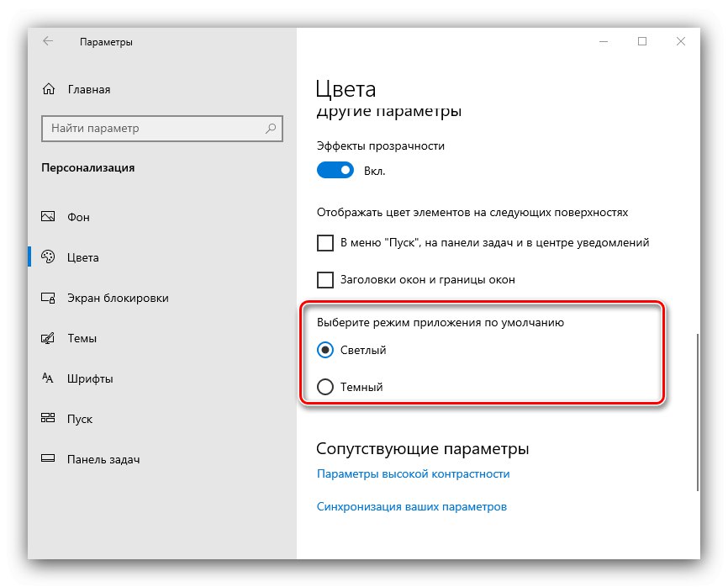
Task: Click the Темы brush icon
Action: click(49, 338)
